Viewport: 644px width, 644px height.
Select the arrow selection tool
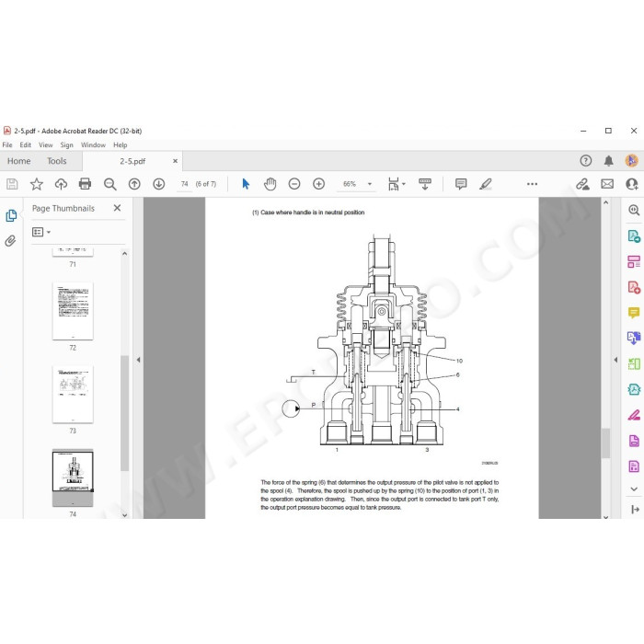coord(246,184)
